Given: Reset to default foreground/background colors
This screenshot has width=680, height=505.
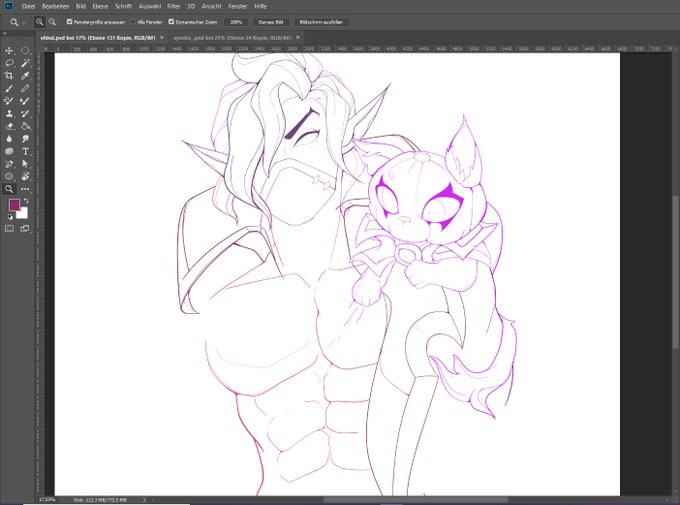Looking at the screenshot, I should [10, 216].
